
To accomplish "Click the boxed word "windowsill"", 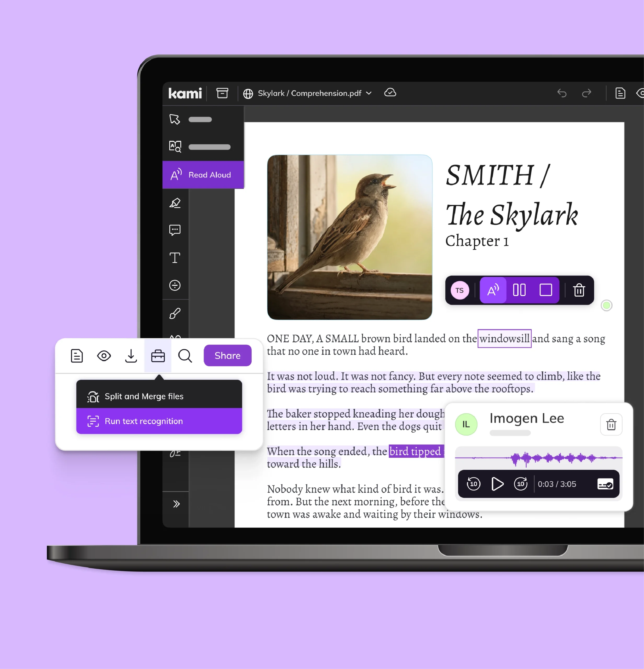I will (504, 339).
